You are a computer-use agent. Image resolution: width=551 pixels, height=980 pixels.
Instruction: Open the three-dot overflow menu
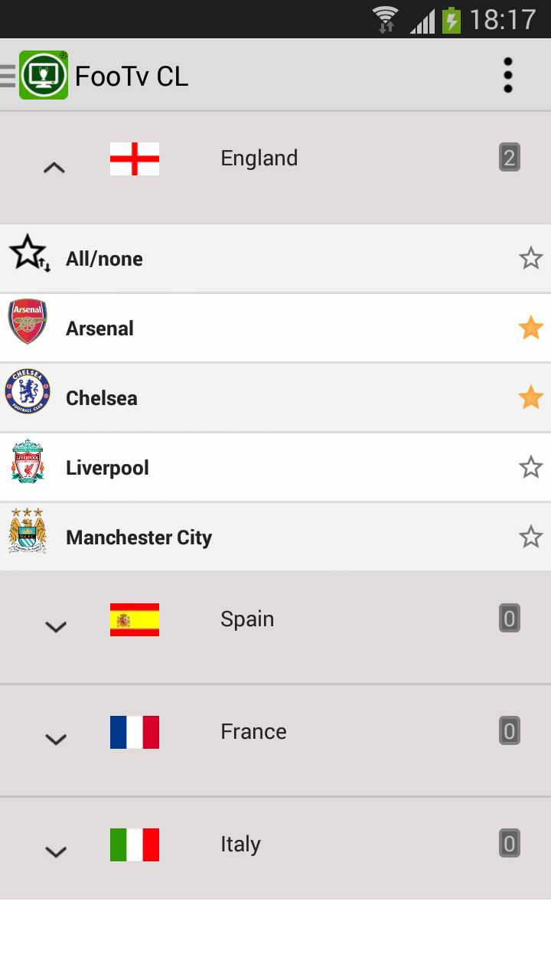pos(507,75)
